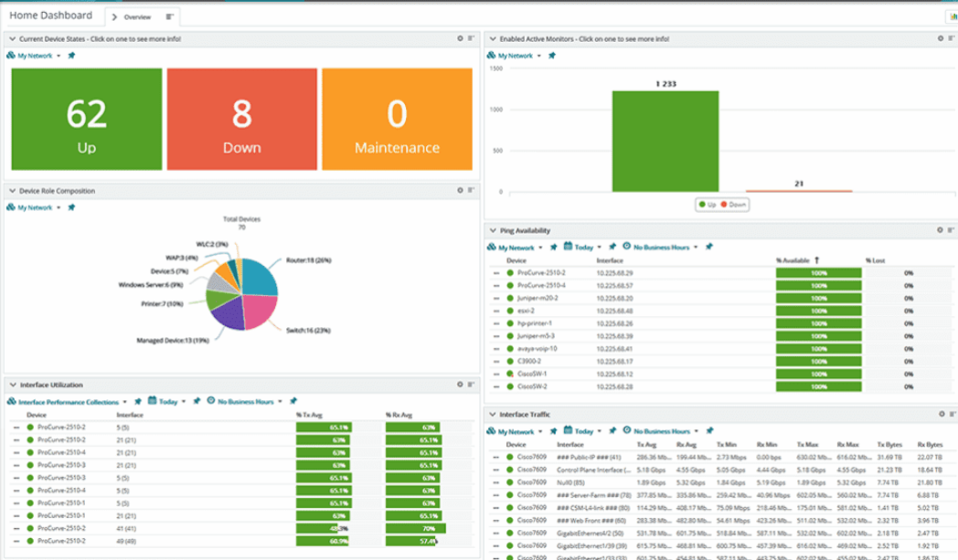Select the Overview tab
This screenshot has height=560, width=958.
coord(137,17)
